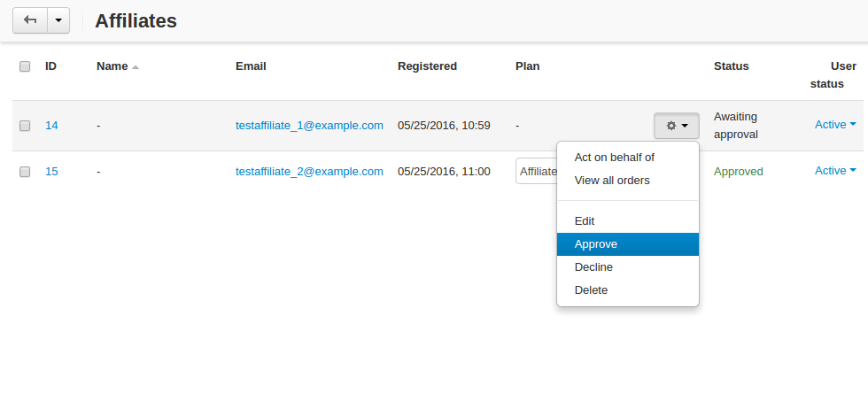Click the Plan select box for affiliate 15
Viewport: 868px width, 409px height.
tap(536, 172)
